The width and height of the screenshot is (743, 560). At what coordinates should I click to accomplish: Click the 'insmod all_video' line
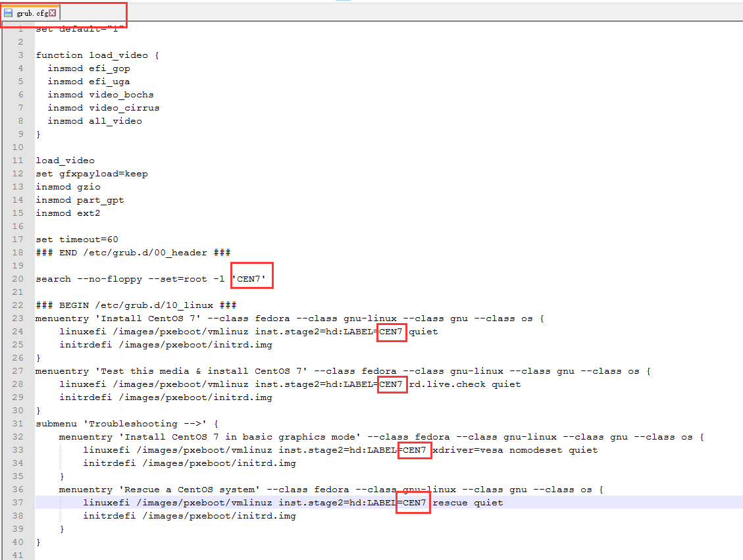coord(94,121)
